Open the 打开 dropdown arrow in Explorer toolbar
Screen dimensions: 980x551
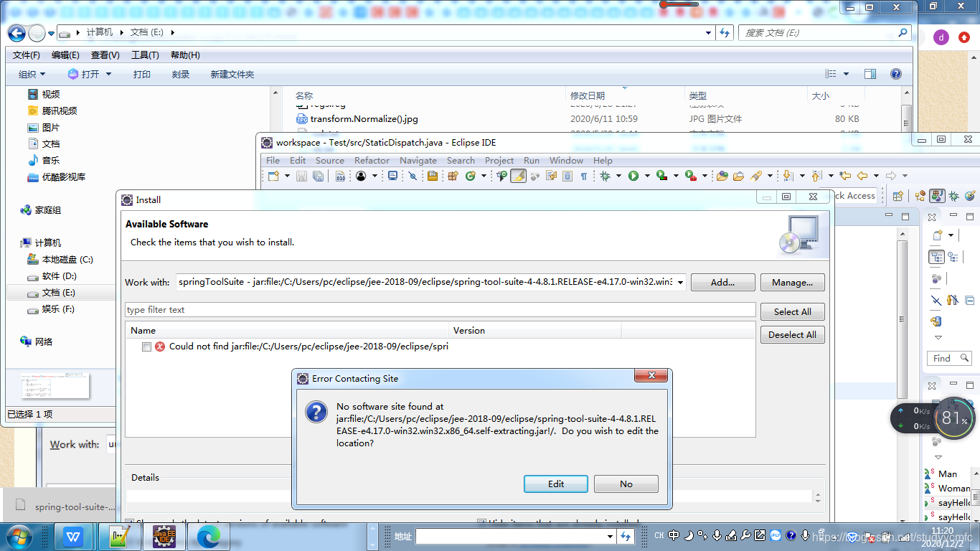109,74
